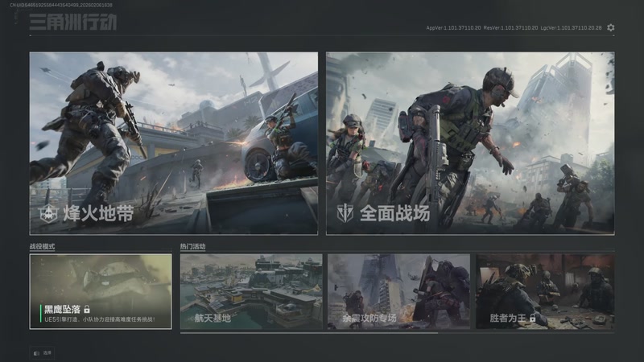This screenshot has width=644, height=362.
Task: Click the 全面战场 title text
Action: coord(394,213)
